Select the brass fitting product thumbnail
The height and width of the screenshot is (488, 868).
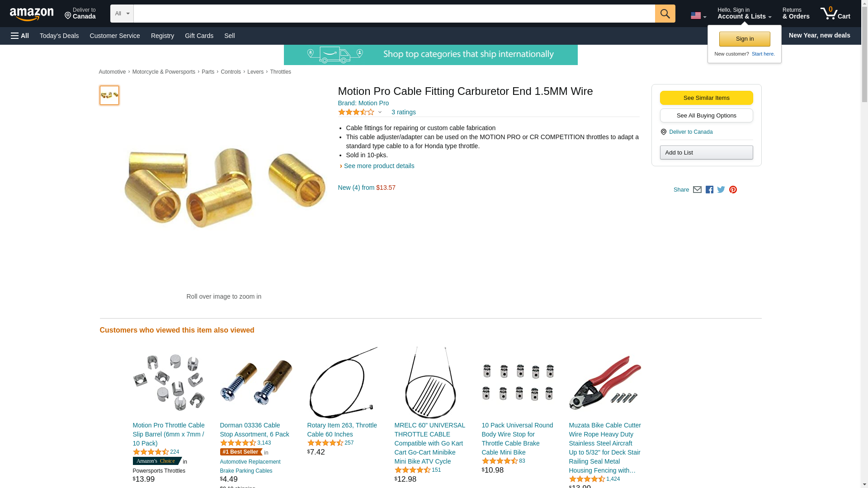[x=109, y=95]
